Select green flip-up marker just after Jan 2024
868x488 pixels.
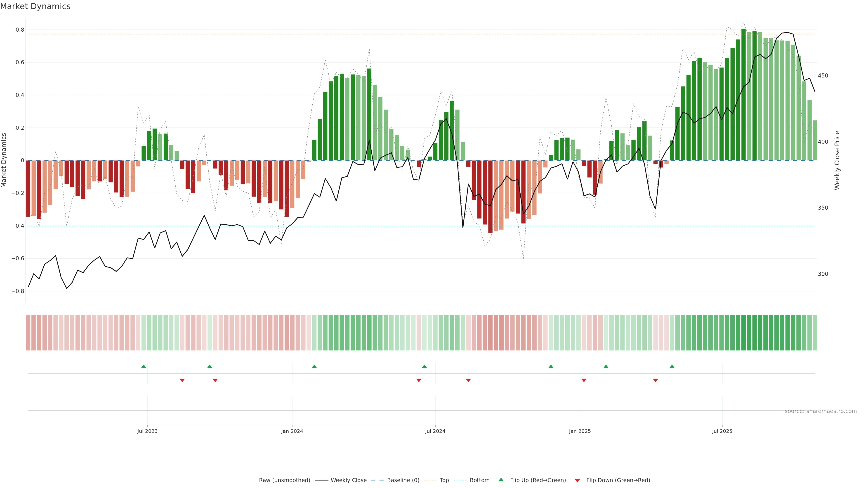click(314, 366)
